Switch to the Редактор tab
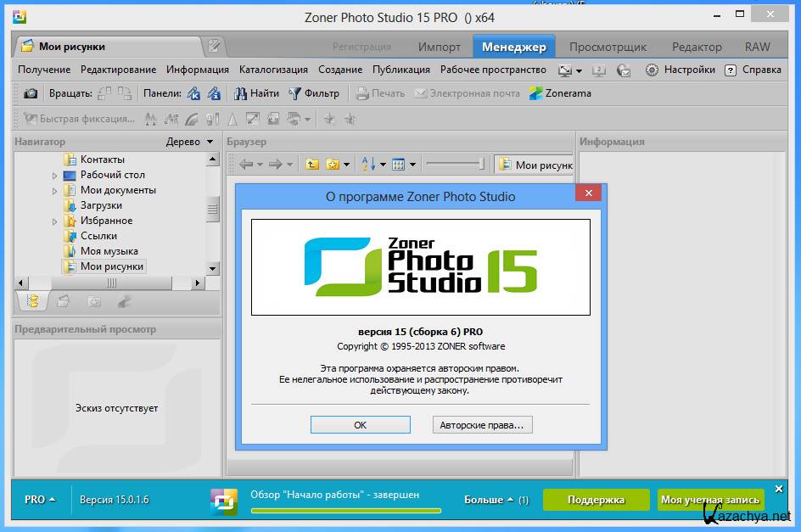The height and width of the screenshot is (532, 801). [x=696, y=47]
